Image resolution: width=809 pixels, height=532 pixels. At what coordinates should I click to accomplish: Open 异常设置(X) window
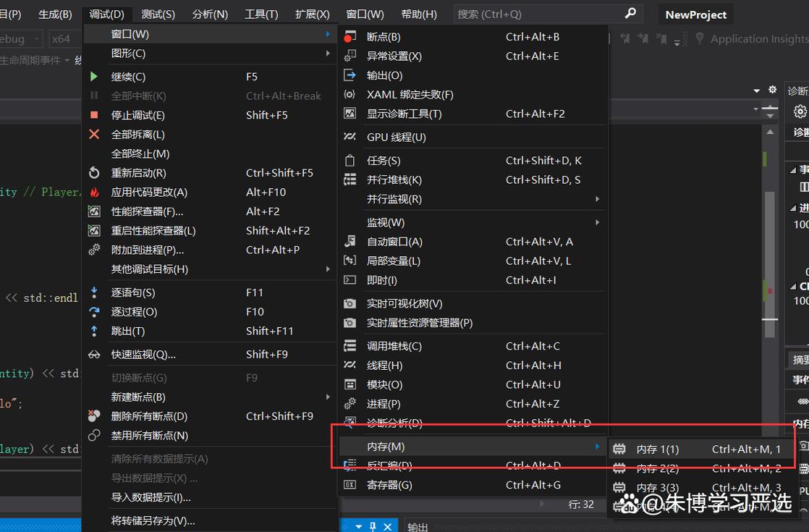pos(473,56)
